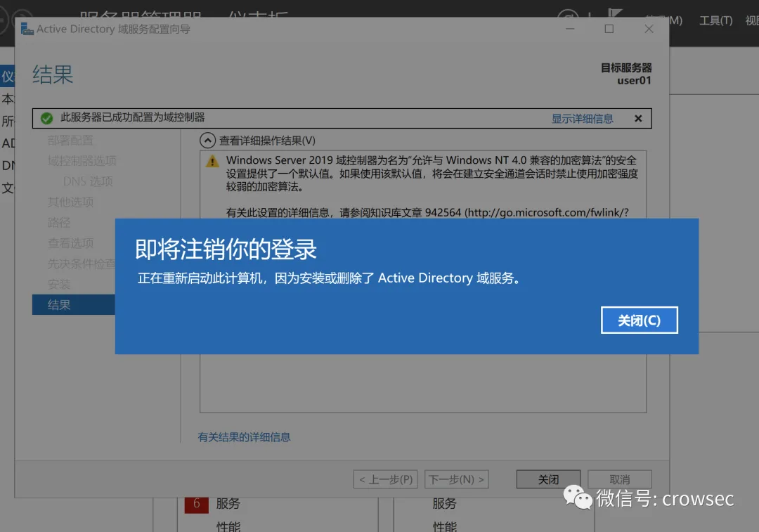Dismiss the success notification with its X
The image size is (759, 532).
click(x=638, y=119)
